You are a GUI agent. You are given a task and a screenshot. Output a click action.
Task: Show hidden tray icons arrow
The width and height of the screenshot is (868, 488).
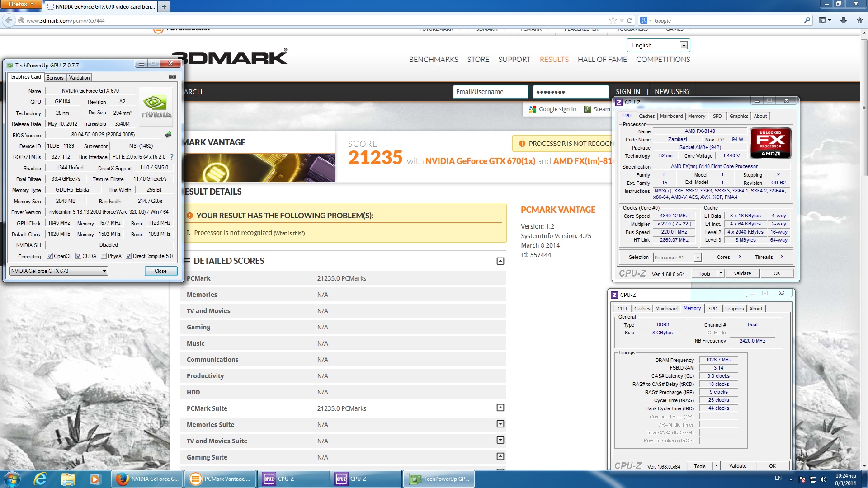(x=791, y=479)
